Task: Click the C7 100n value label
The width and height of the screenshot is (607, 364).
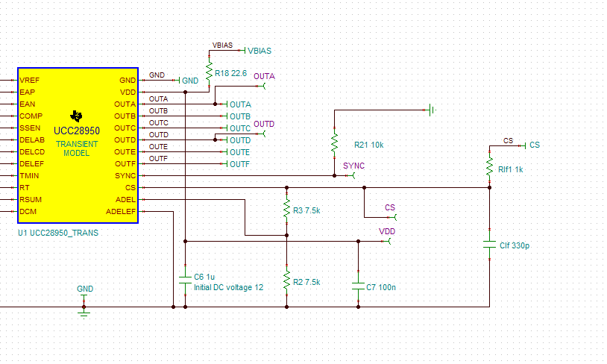Action: pyautogui.click(x=381, y=287)
